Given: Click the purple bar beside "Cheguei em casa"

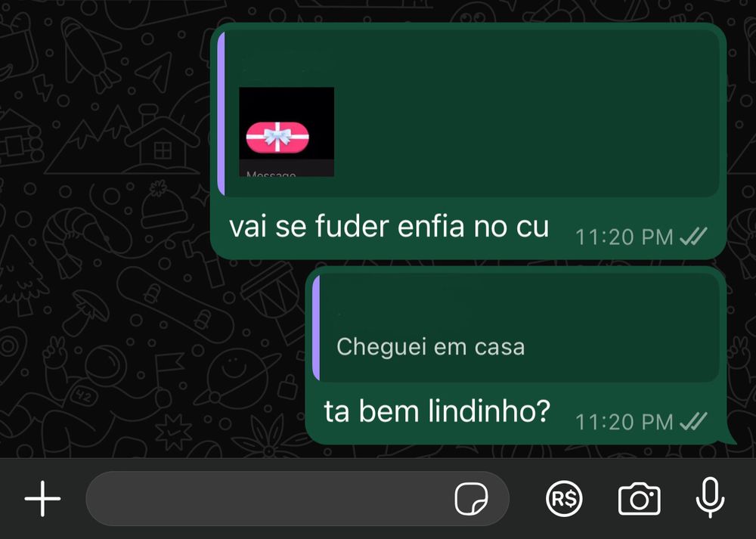Looking at the screenshot, I should coord(316,328).
